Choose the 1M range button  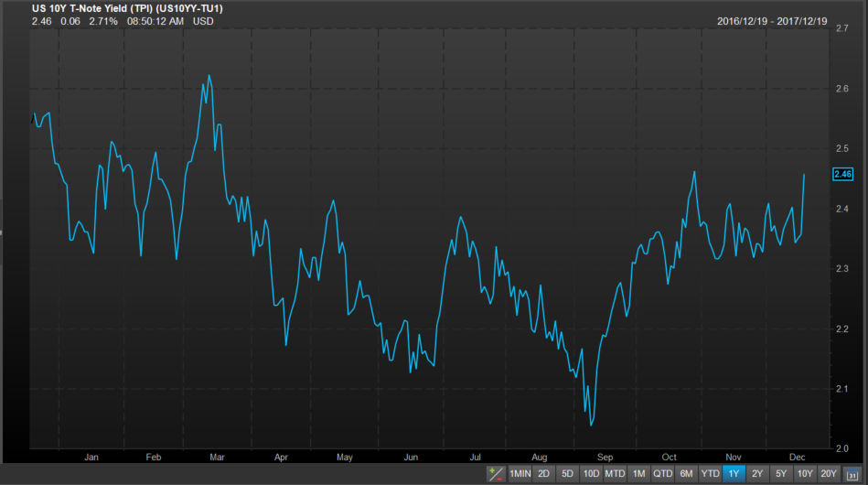point(638,474)
